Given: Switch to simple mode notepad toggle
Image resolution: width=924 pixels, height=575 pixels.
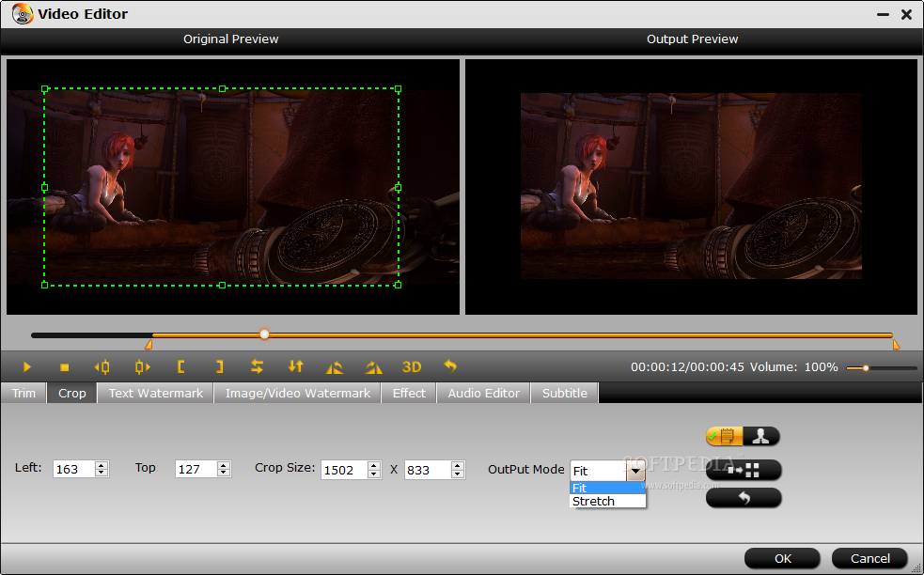Looking at the screenshot, I should click(x=724, y=437).
